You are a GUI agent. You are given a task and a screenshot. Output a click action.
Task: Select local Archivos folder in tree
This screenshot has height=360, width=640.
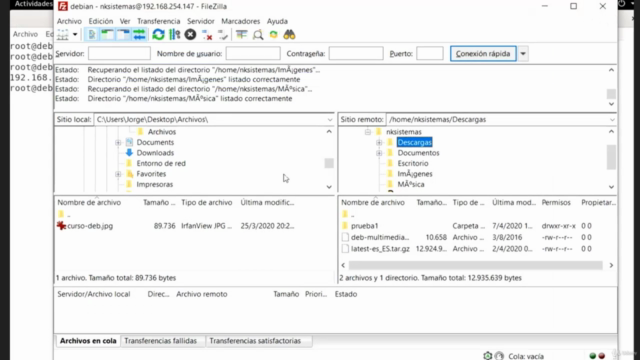coord(162,132)
